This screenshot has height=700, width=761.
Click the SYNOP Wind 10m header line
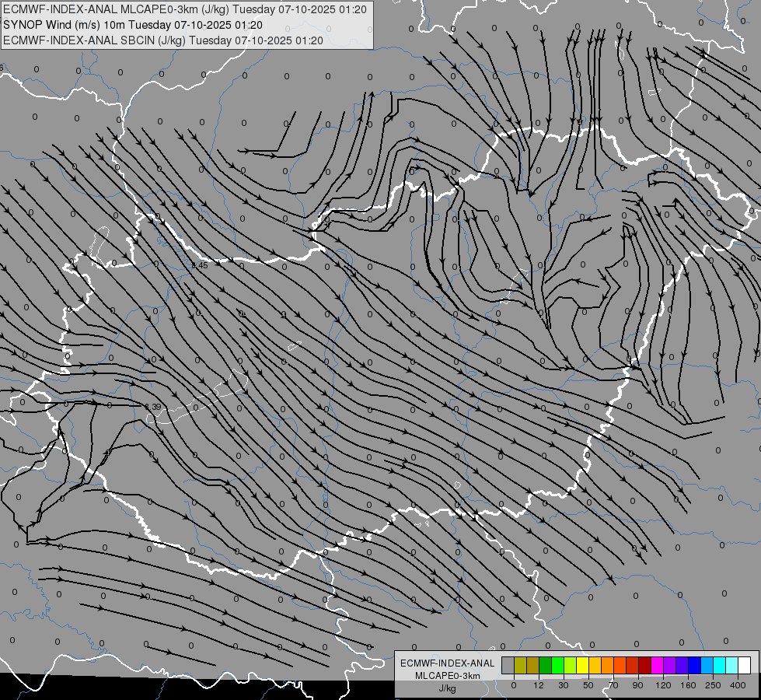coord(133,25)
